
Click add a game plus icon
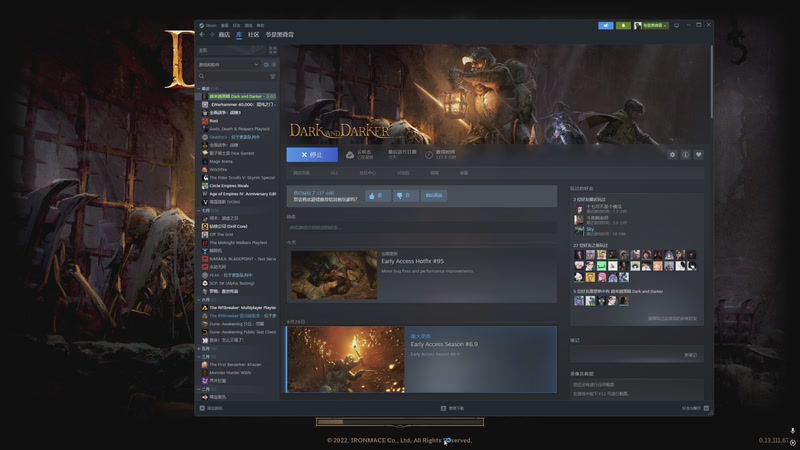click(202, 408)
